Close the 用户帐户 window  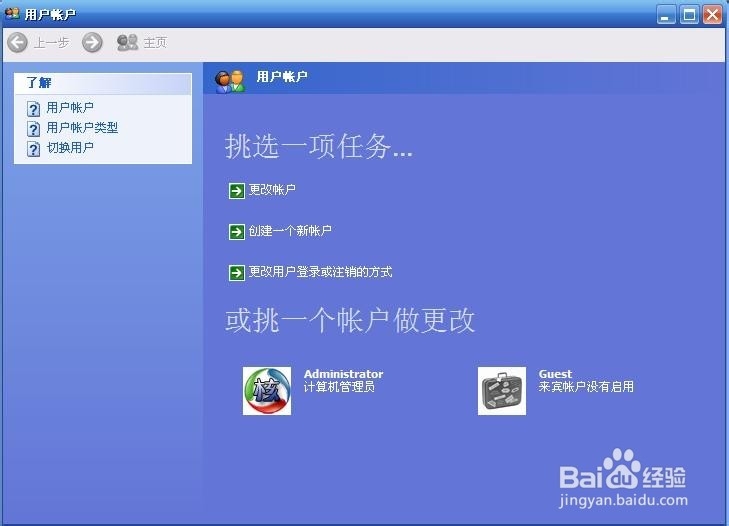(712, 15)
